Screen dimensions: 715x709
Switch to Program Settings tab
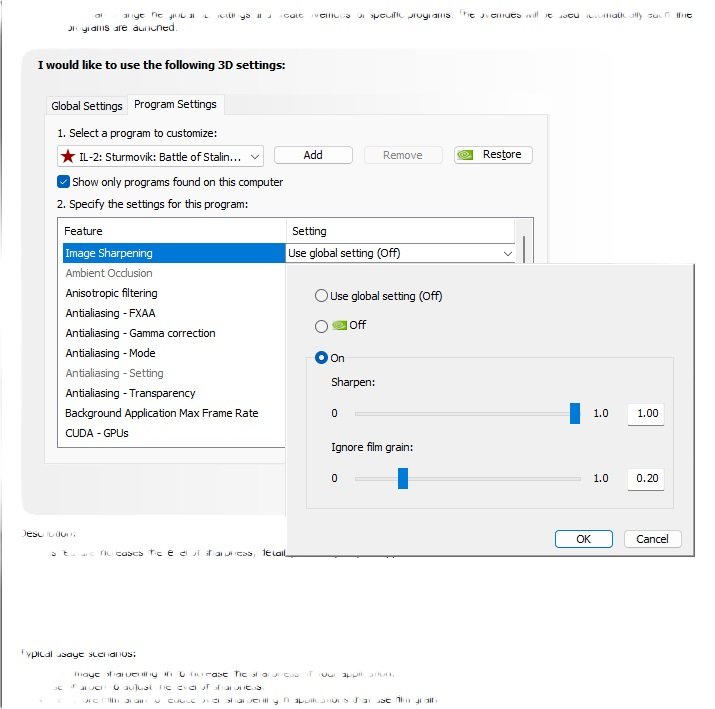pos(176,104)
